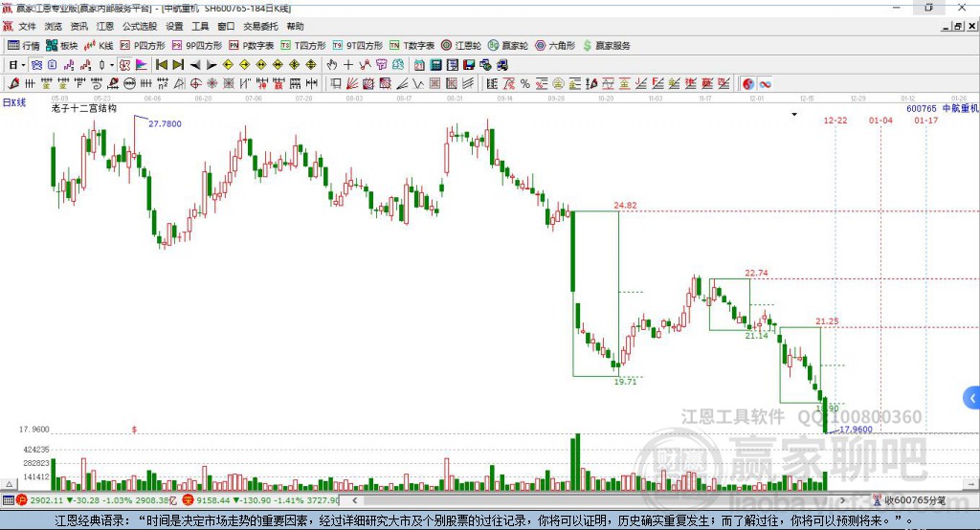Open the 江恩轮 Gann wheel
The width and height of the screenshot is (980, 530).
pos(461,46)
